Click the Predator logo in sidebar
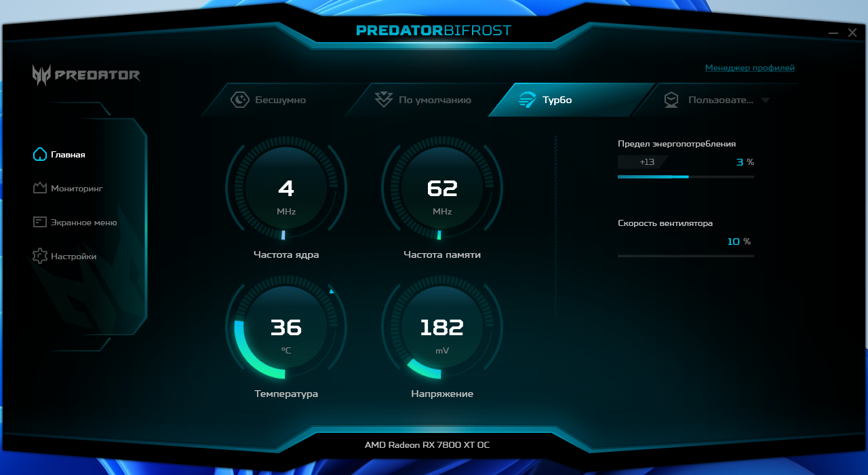 86,75
